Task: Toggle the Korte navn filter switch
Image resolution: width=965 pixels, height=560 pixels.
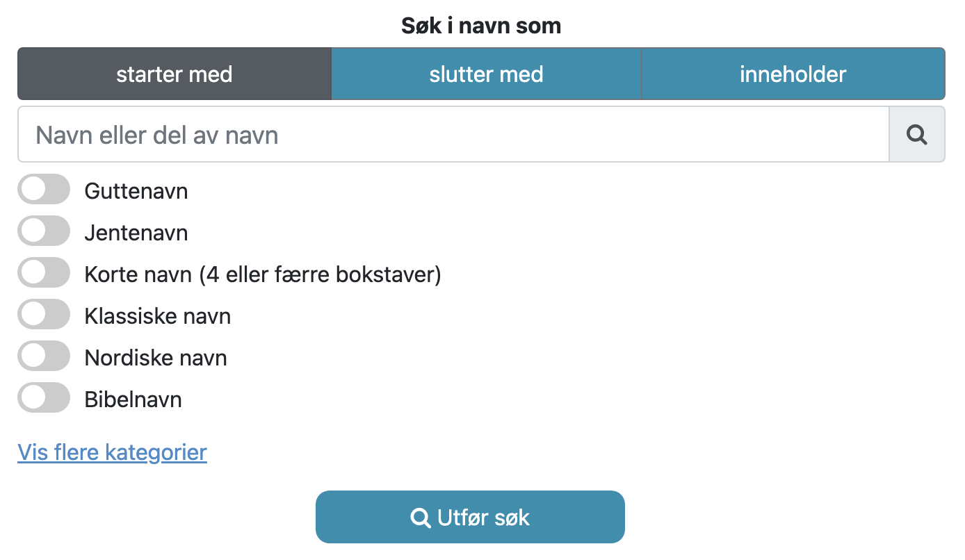Action: click(44, 272)
